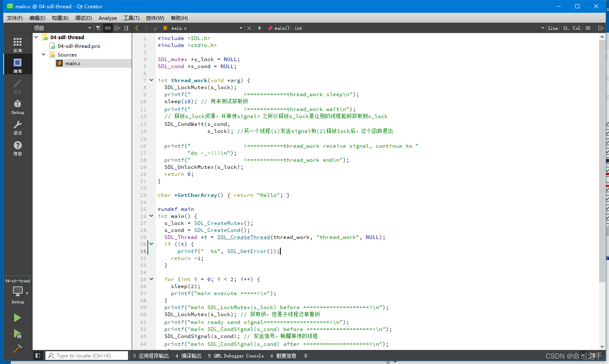This screenshot has height=364, width=609.
Task: Show the 4 编译输出 pane
Action: (188, 356)
